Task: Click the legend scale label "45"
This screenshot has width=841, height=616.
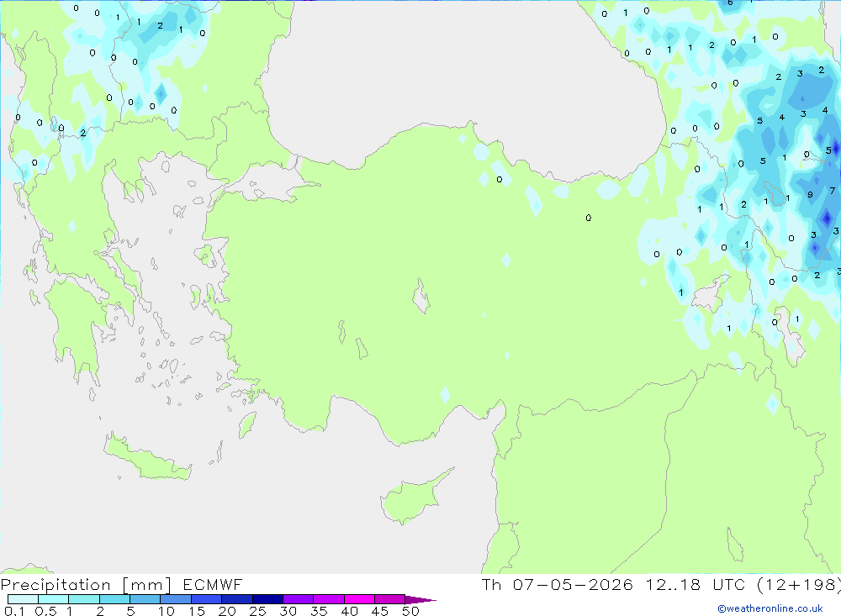Action: tap(380, 611)
